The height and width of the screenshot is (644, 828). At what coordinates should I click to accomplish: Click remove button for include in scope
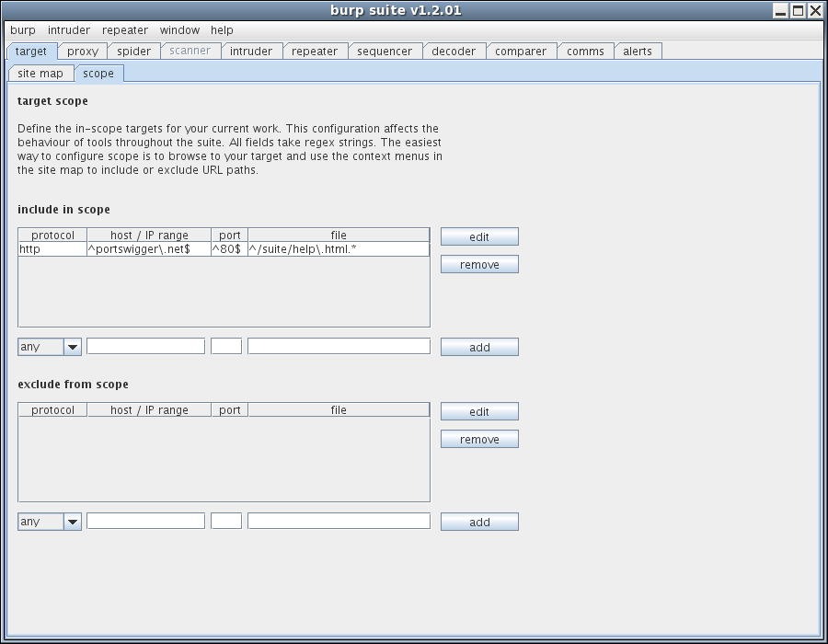[479, 264]
